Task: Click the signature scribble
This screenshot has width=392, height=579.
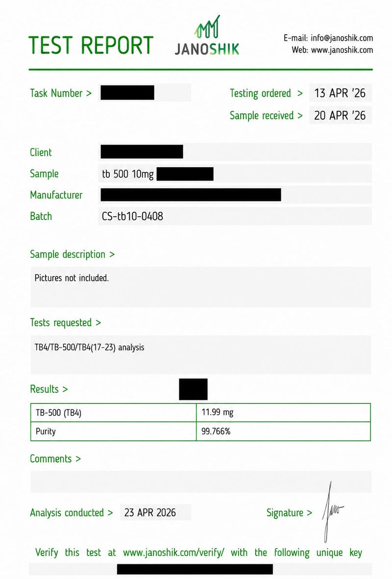Action: pyautogui.click(x=332, y=512)
